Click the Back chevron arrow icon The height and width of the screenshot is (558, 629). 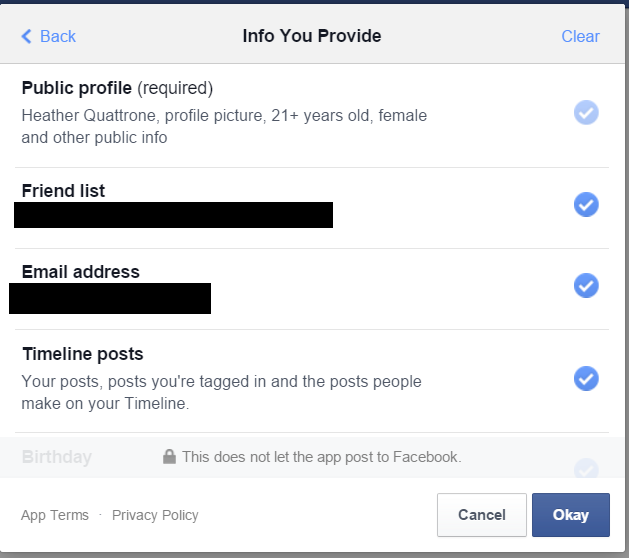click(x=26, y=36)
